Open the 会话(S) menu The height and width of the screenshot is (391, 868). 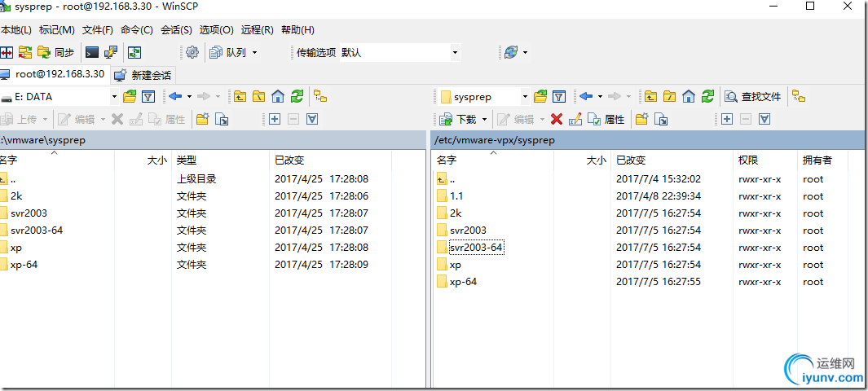pyautogui.click(x=177, y=30)
